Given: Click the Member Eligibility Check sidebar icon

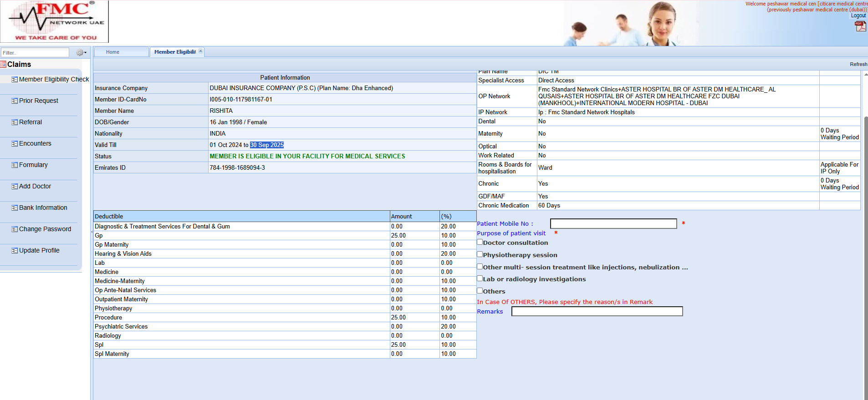Looking at the screenshot, I should [15, 80].
